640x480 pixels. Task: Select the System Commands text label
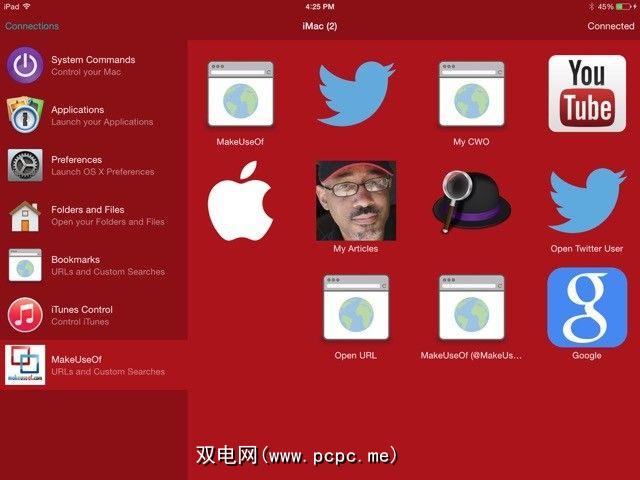[93, 60]
